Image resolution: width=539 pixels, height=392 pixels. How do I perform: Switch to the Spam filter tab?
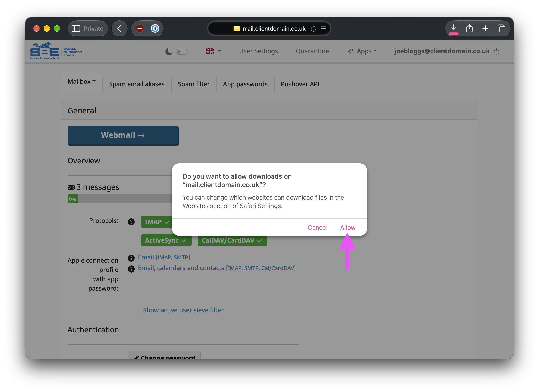(194, 84)
